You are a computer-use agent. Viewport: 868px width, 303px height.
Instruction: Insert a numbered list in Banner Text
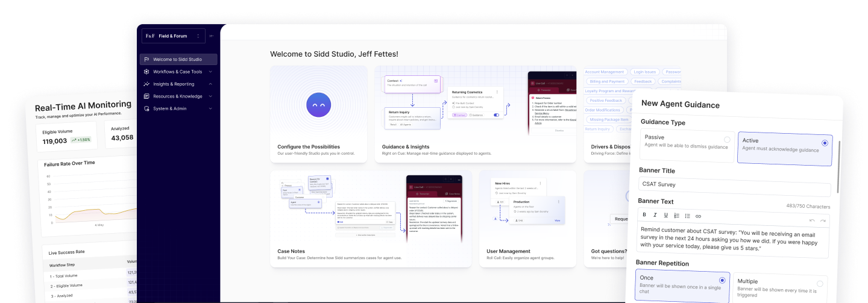tap(676, 216)
